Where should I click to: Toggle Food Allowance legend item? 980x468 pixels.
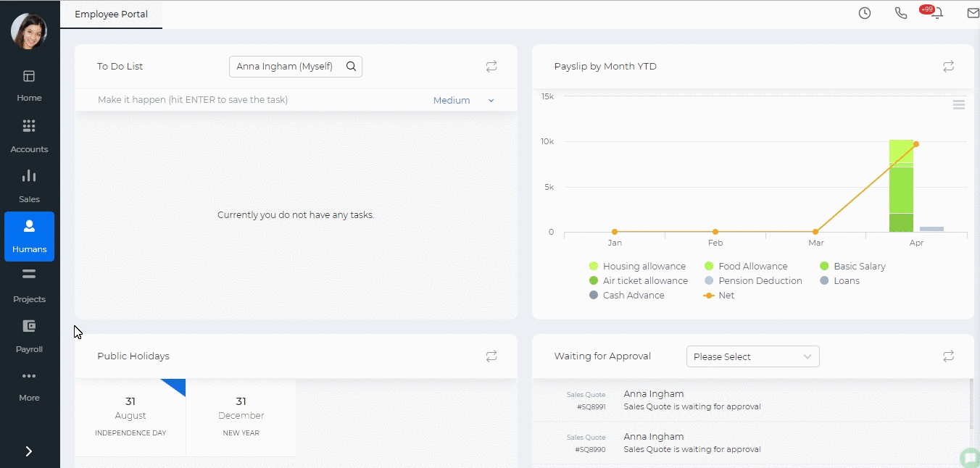click(x=746, y=266)
